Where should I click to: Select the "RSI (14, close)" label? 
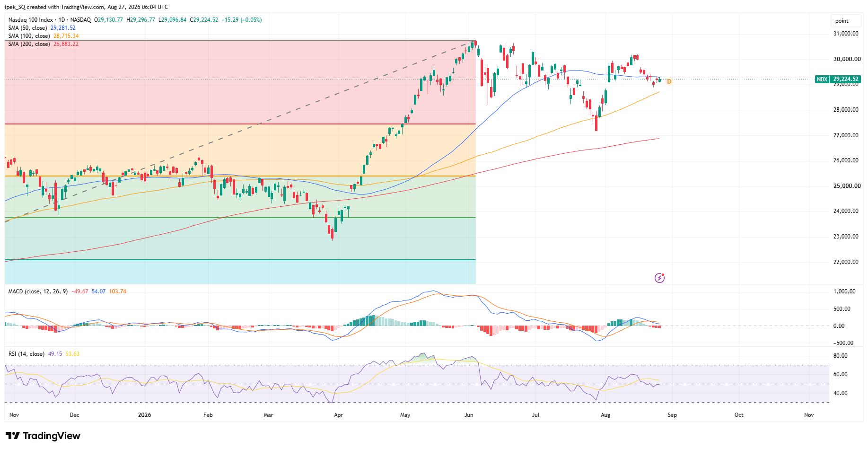click(26, 354)
